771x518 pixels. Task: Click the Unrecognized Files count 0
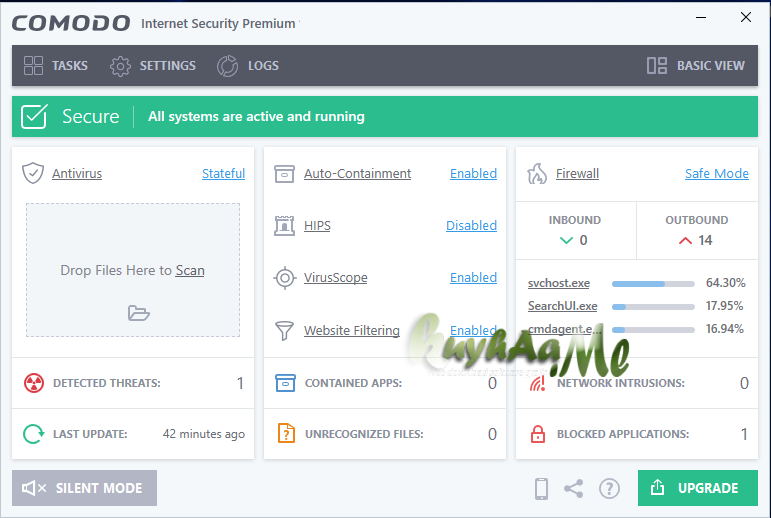pyautogui.click(x=492, y=434)
